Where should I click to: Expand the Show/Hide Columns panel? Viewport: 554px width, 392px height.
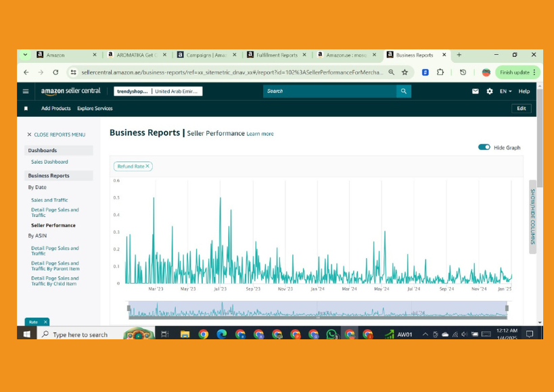pos(532,217)
